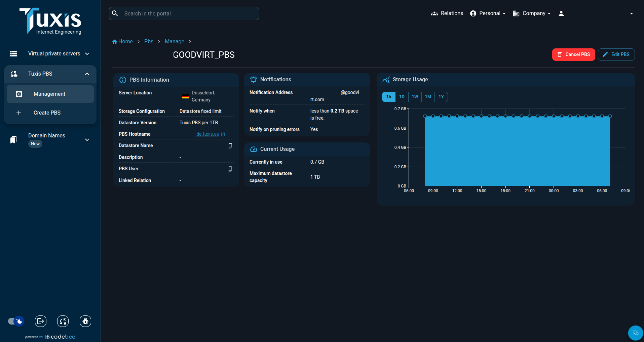The height and width of the screenshot is (342, 644).
Task: Collapse the Tuxis PBS menu
Action: 87,74
